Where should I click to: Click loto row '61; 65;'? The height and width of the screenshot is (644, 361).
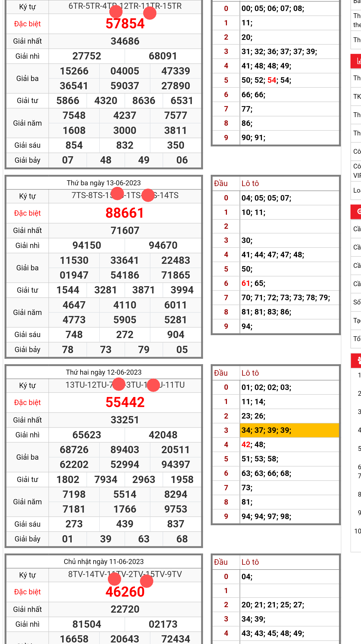[289, 283]
